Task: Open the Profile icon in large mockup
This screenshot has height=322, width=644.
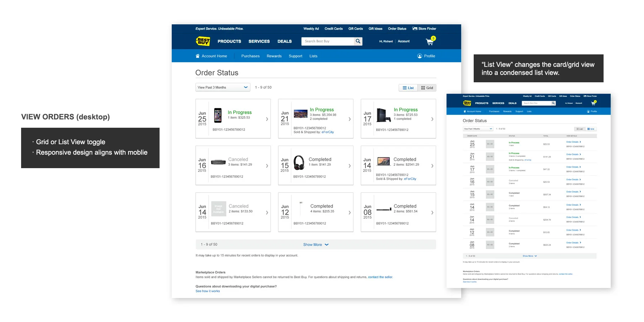Action: click(420, 56)
